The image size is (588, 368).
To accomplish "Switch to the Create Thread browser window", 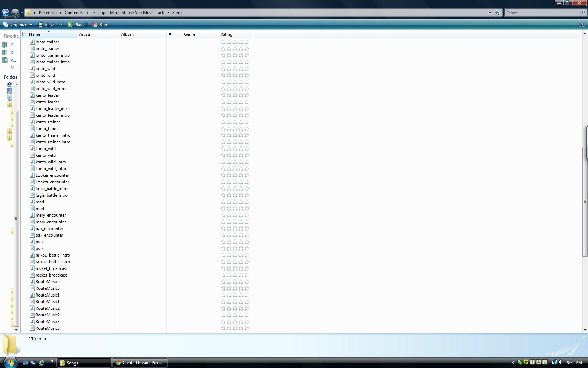I will [x=140, y=363].
